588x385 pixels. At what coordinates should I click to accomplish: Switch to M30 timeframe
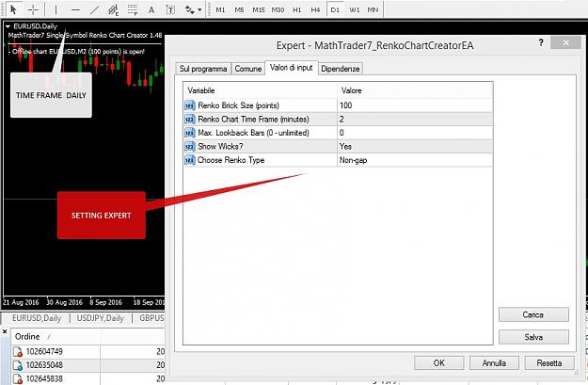pos(278,9)
